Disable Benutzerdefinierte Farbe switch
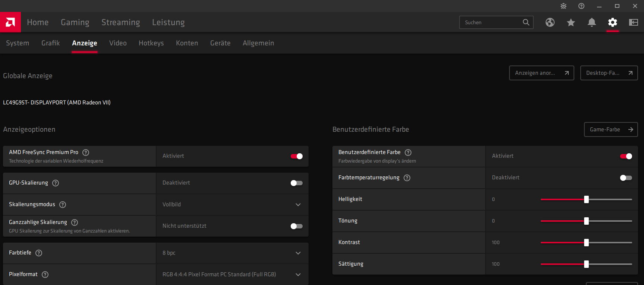The height and width of the screenshot is (285, 644). 626,156
